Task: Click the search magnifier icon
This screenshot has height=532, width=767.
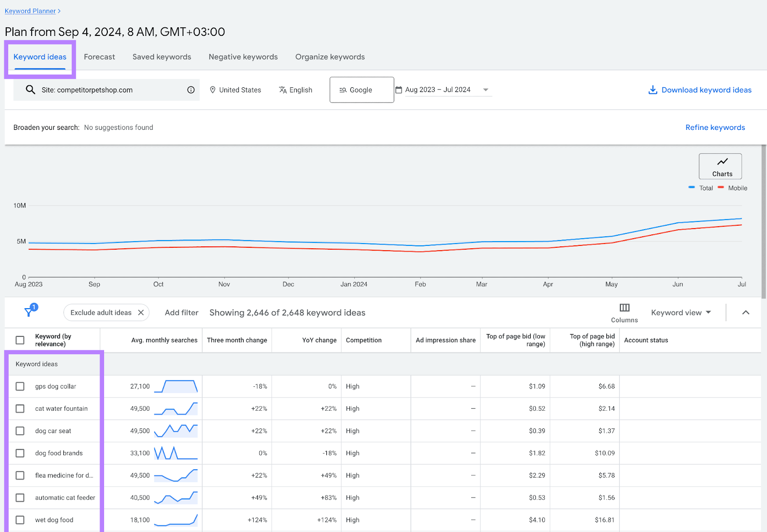Action: [x=30, y=90]
